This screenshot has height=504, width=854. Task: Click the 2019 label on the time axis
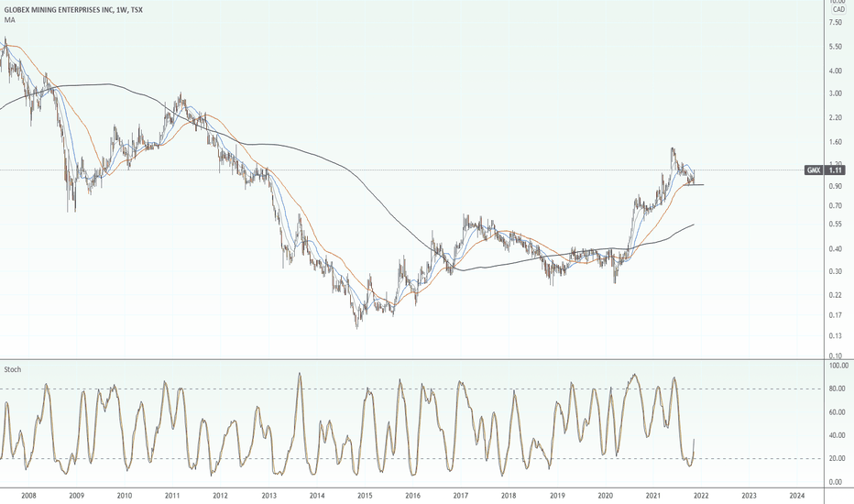click(557, 496)
